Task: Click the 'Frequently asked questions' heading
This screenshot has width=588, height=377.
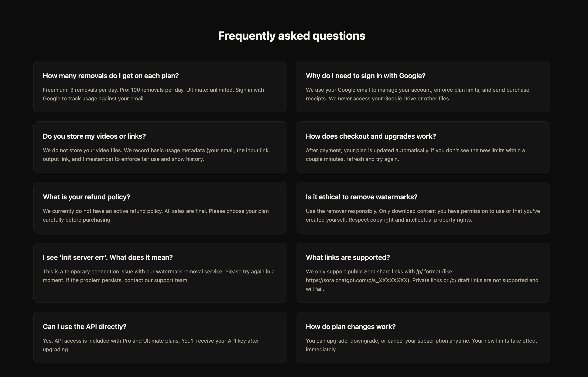Action: point(291,36)
